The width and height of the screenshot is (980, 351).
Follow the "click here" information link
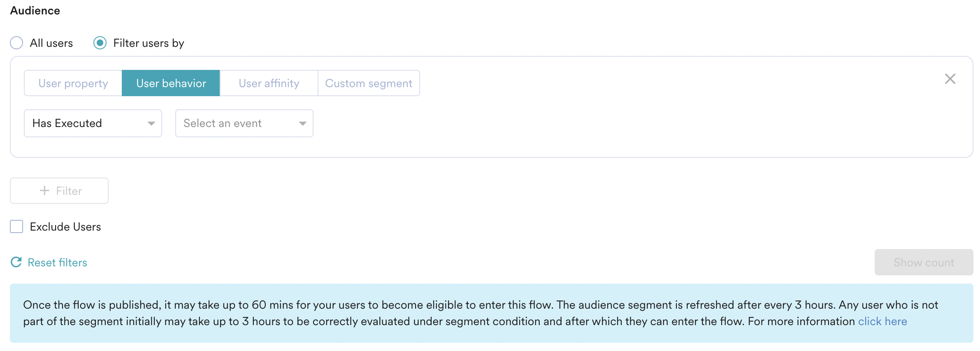pos(882,321)
